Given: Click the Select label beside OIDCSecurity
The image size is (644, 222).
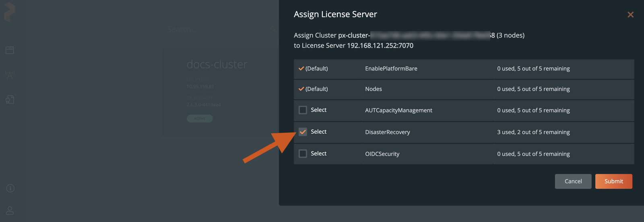Looking at the screenshot, I should (x=318, y=154).
